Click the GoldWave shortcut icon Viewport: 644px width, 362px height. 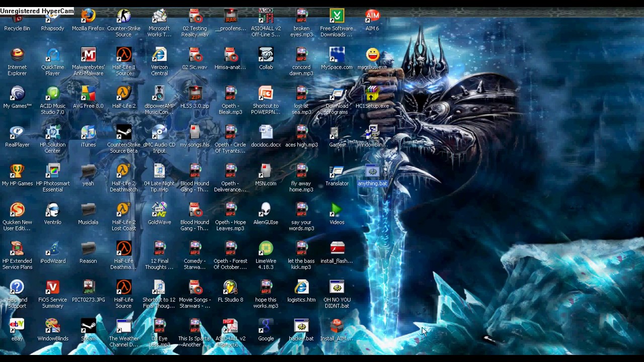point(159,213)
